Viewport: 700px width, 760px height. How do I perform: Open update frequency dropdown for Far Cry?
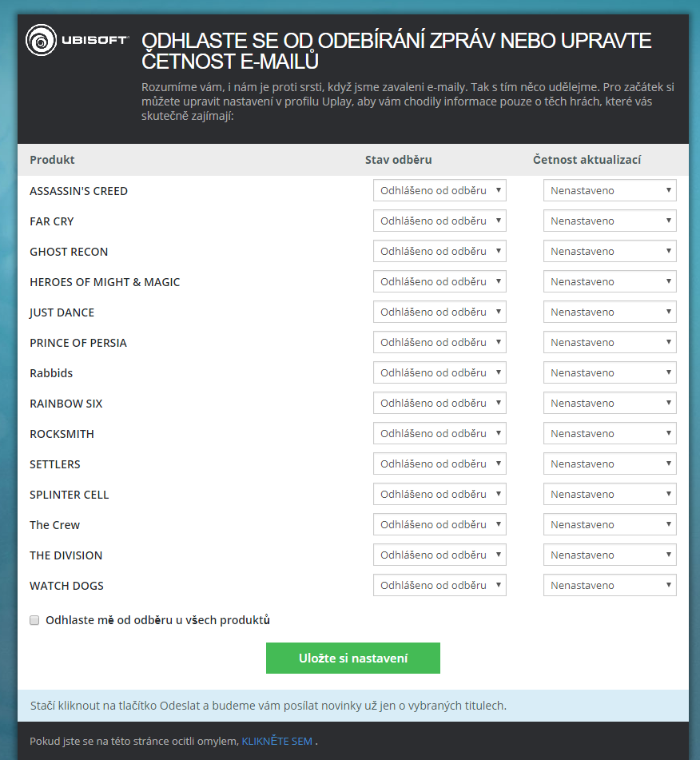(x=610, y=221)
